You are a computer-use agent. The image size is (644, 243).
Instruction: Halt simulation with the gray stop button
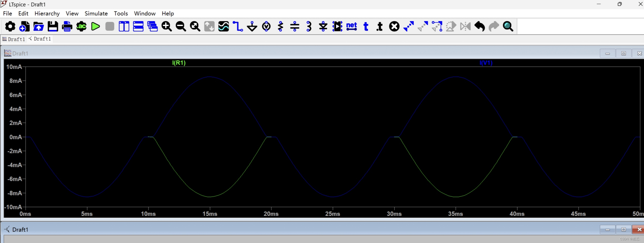[x=110, y=26]
